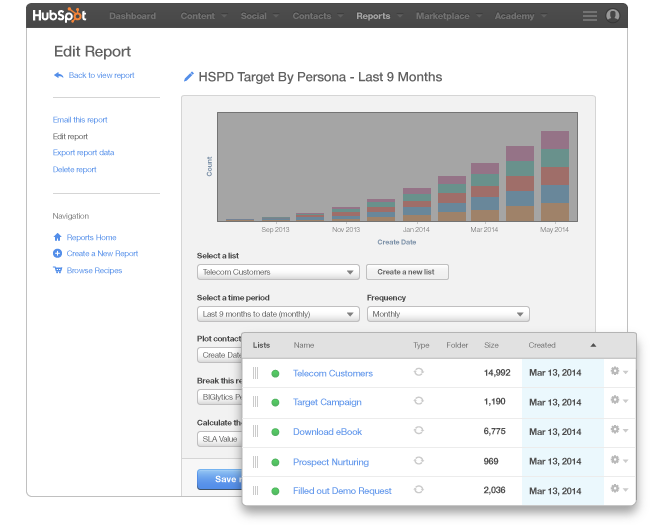Viewport: 650px width, 525px height.
Task: Click the Size column header in the lists table
Action: pyautogui.click(x=491, y=345)
